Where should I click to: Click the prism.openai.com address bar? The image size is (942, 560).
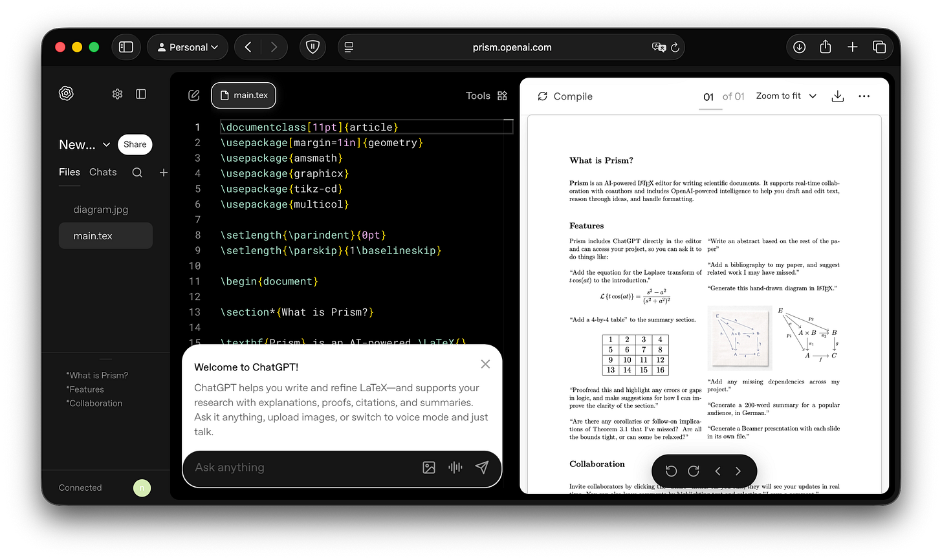pyautogui.click(x=512, y=47)
